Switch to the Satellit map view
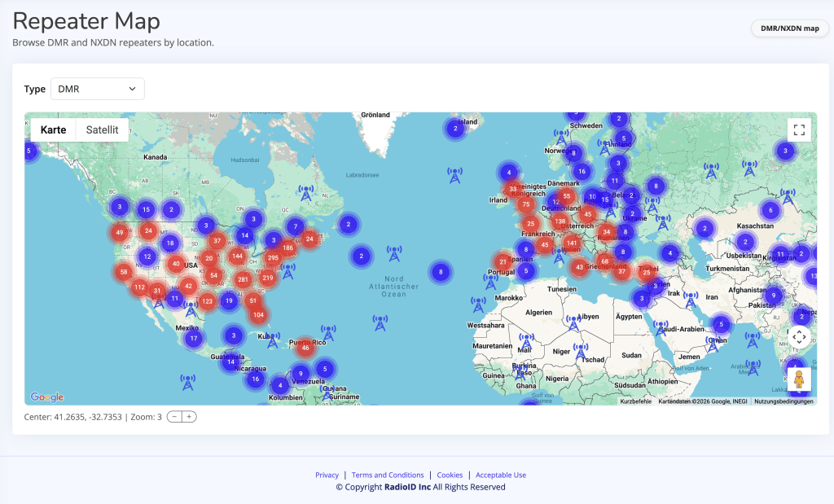The image size is (834, 504). [102, 130]
